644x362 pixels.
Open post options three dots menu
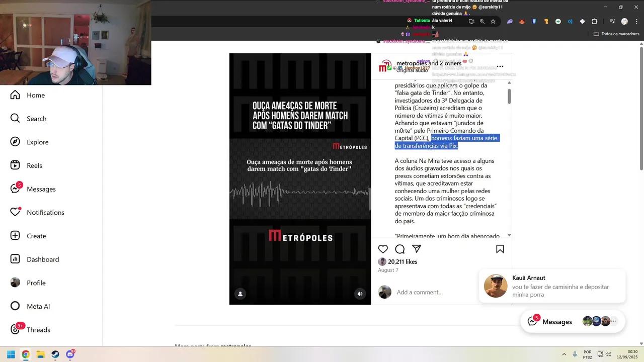click(x=500, y=66)
